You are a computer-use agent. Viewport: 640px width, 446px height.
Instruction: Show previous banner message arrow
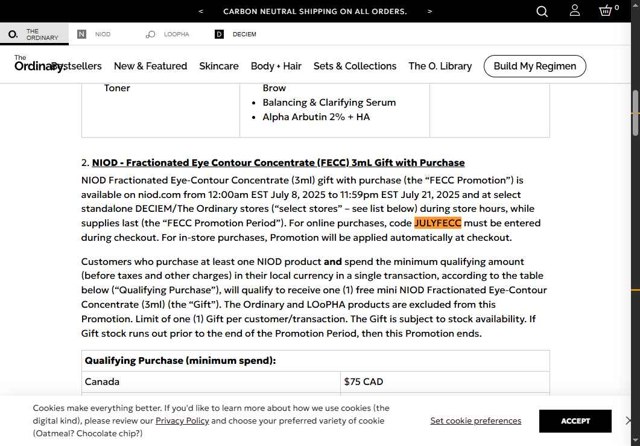(200, 11)
